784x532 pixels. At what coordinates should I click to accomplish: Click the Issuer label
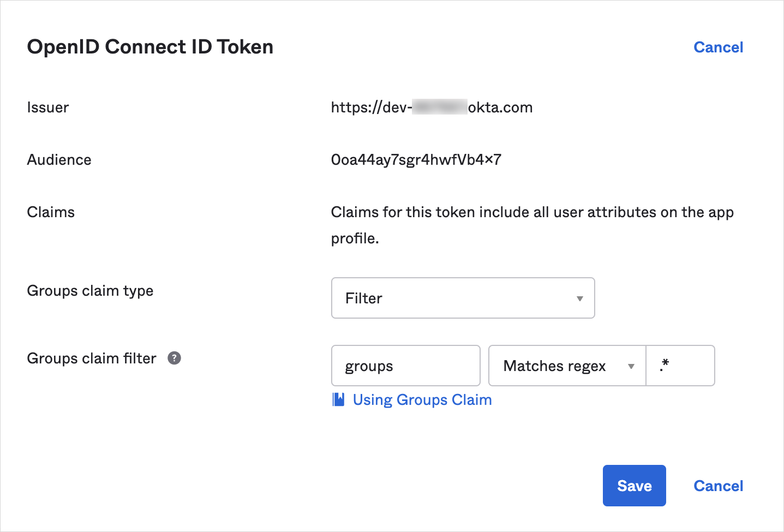click(x=48, y=107)
